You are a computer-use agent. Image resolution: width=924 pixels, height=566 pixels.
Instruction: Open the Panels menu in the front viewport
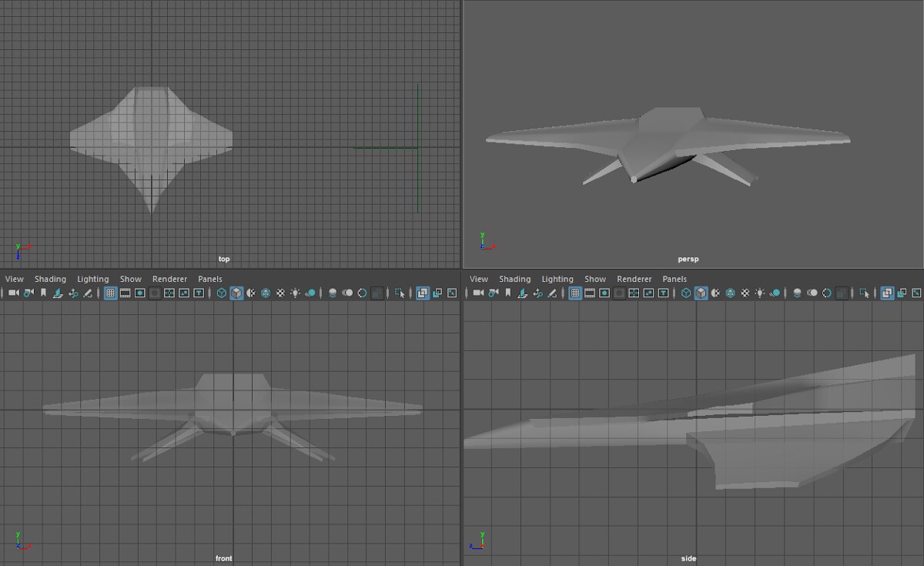[210, 278]
